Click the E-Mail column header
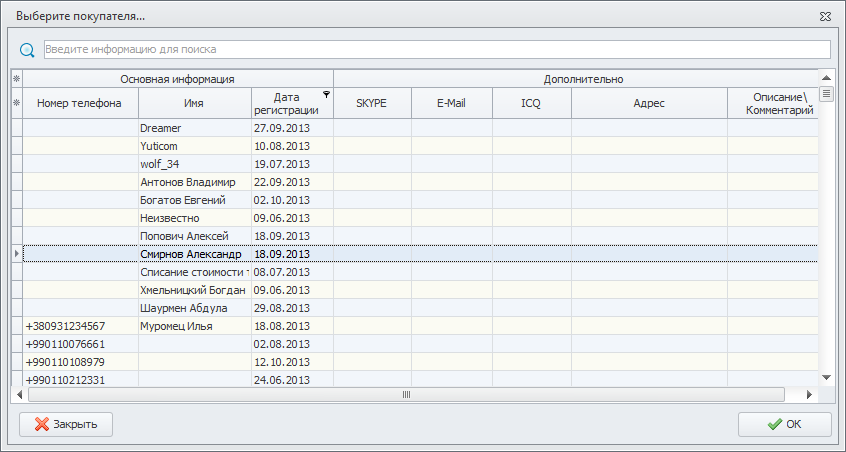Viewport: 846px width, 452px height. point(451,103)
